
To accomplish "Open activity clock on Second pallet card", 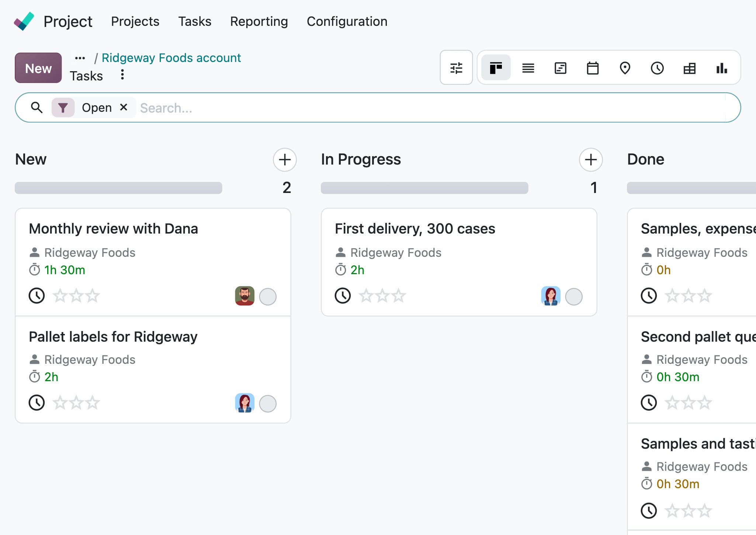I will [x=649, y=403].
